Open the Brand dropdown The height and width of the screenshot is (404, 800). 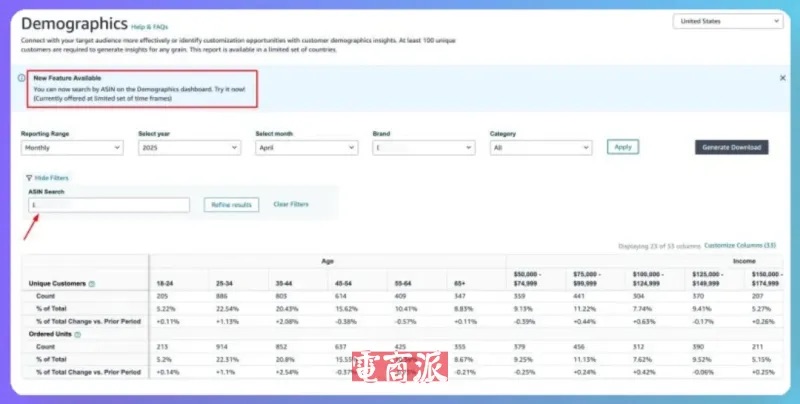424,147
